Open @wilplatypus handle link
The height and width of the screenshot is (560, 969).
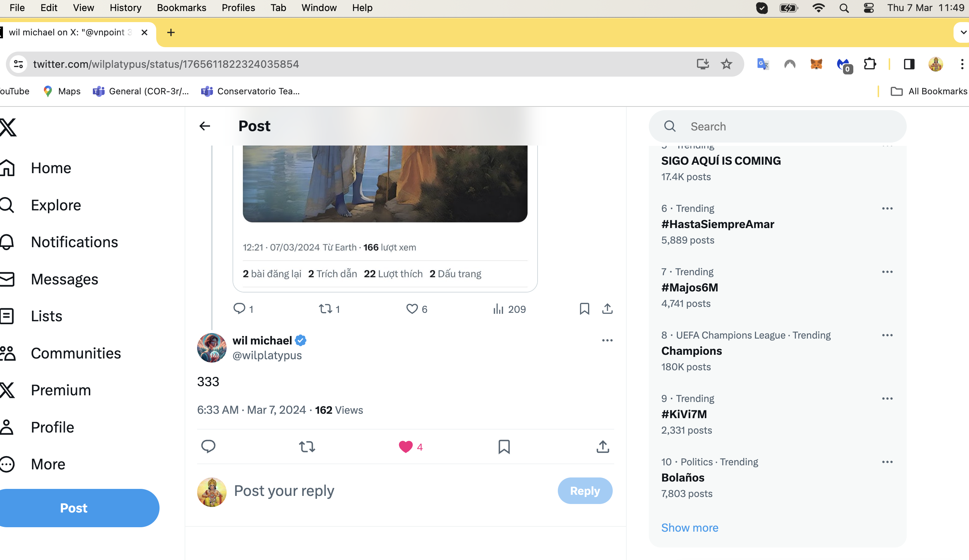267,356
